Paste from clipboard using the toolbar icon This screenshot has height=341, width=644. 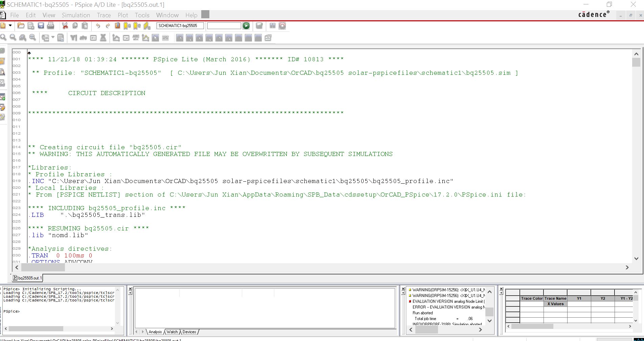[x=85, y=26]
